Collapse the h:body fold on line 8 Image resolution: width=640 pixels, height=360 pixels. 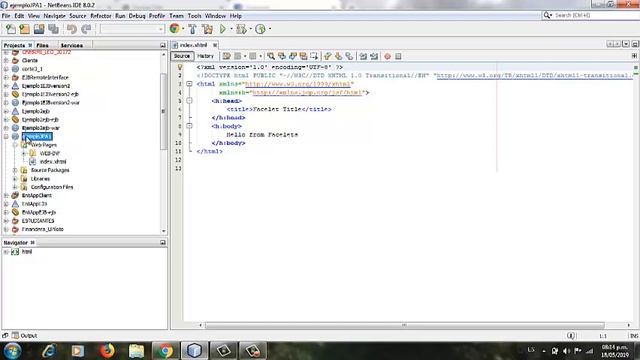(189, 126)
